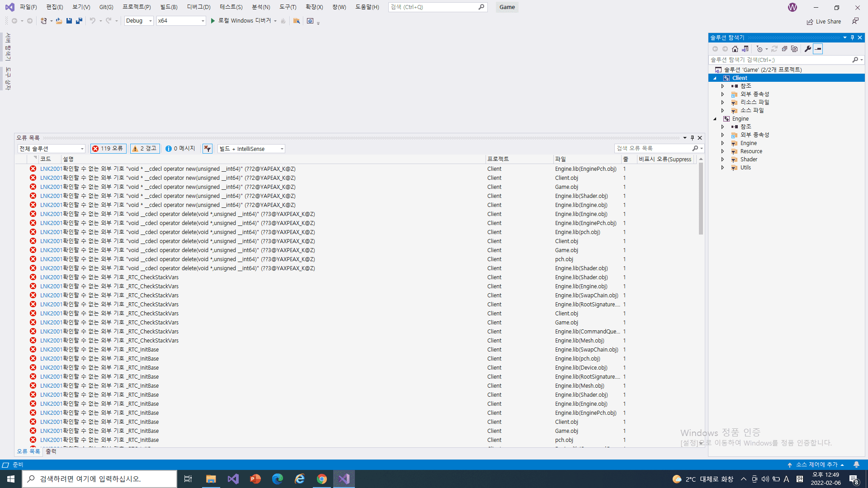Click the Live Share button
The width and height of the screenshot is (868, 488).
pyautogui.click(x=824, y=21)
